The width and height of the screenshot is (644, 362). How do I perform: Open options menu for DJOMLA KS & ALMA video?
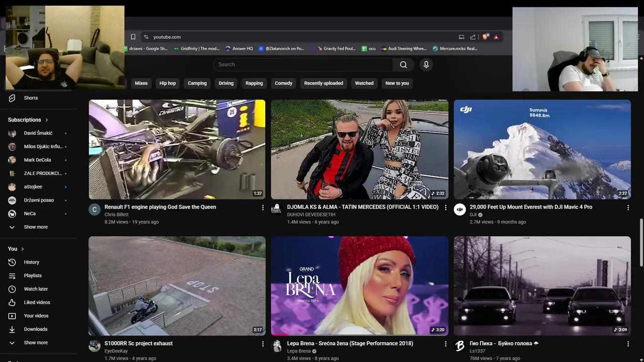(445, 207)
